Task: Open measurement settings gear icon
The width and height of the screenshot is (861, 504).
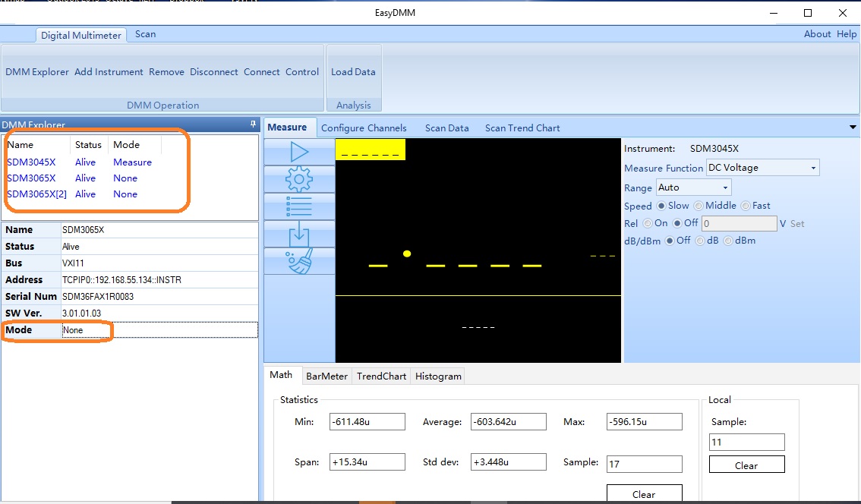Action: pyautogui.click(x=299, y=179)
